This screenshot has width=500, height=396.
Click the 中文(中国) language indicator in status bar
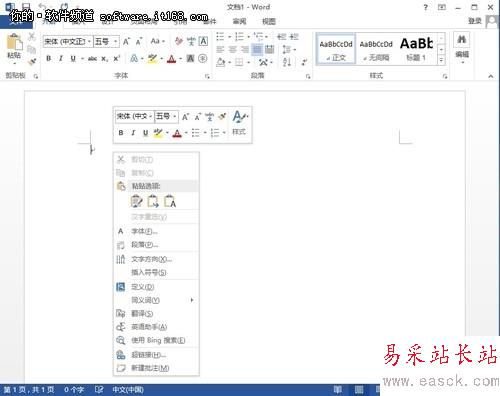pyautogui.click(x=128, y=389)
